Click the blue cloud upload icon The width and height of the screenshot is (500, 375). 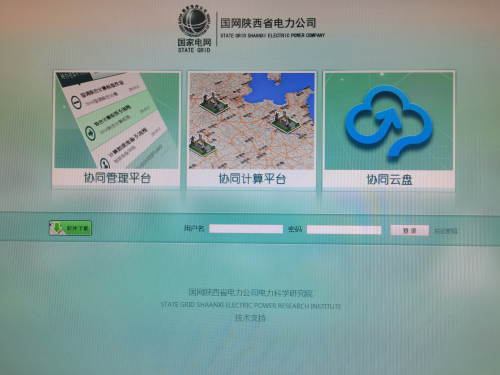[389, 121]
